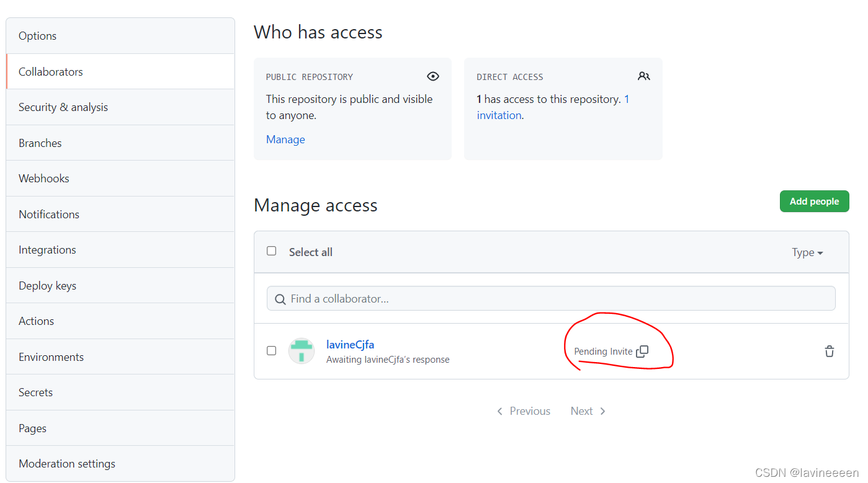
Task: Go to the Next page
Action: 588,411
